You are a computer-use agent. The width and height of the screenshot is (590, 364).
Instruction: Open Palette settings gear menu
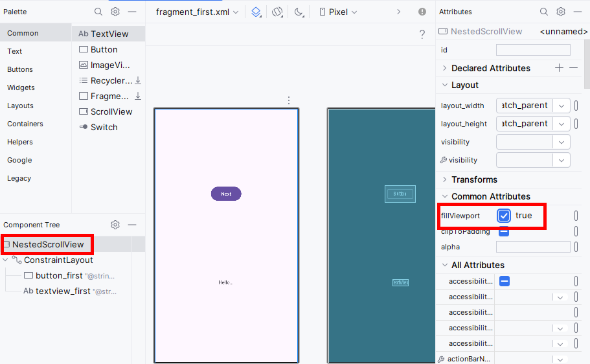[115, 12]
